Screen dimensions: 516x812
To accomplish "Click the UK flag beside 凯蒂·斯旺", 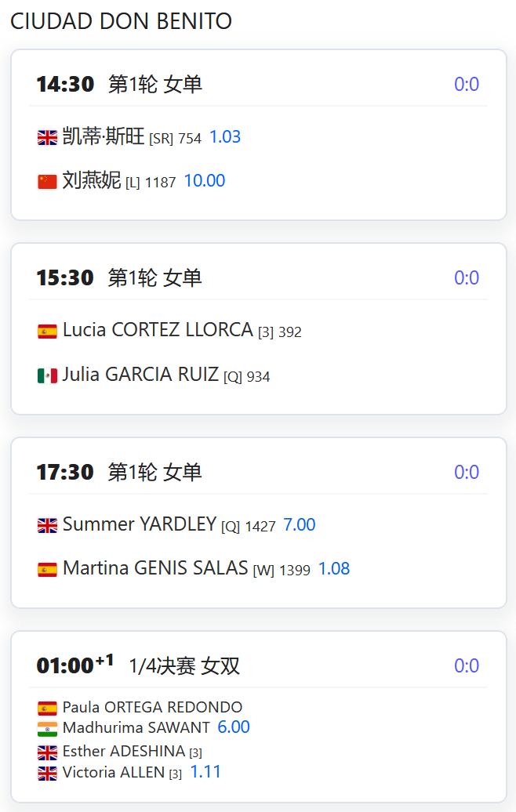I will (47, 138).
